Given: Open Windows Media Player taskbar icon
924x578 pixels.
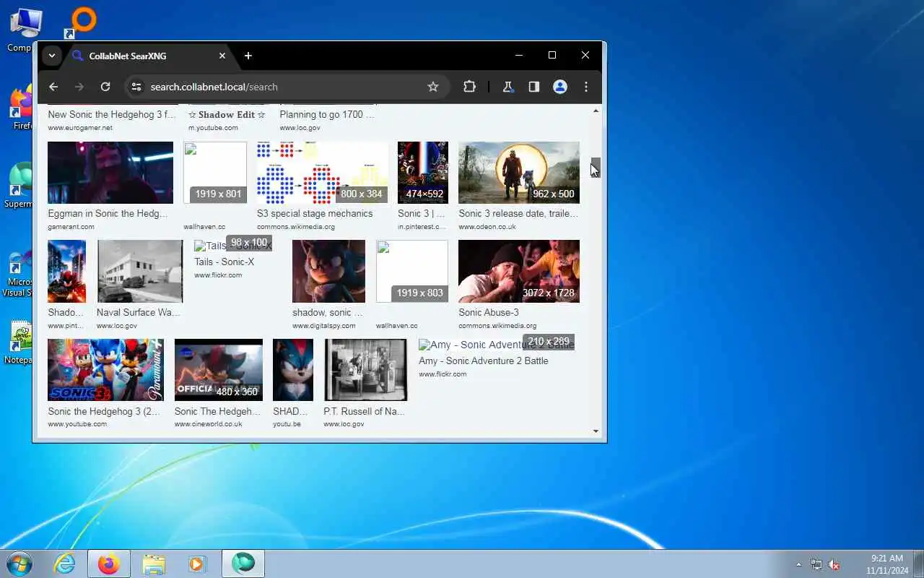Looking at the screenshot, I should click(198, 564).
